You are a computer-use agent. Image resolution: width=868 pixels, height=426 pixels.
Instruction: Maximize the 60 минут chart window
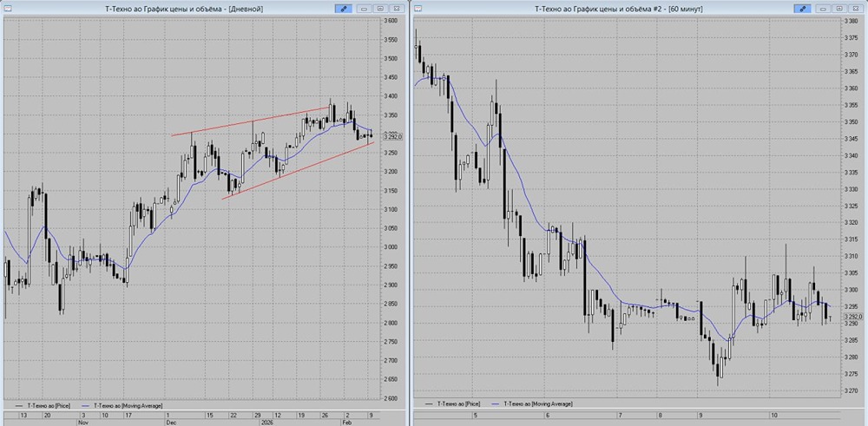840,9
